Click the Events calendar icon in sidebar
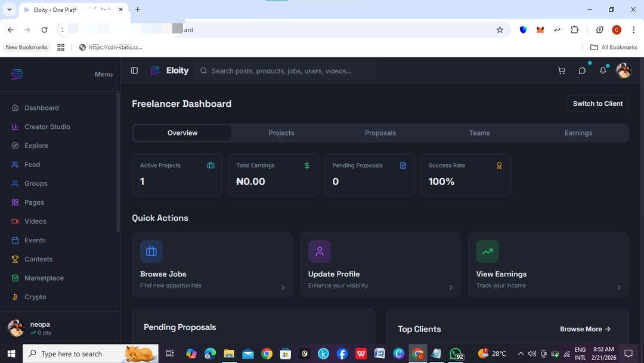The width and height of the screenshot is (644, 363). coord(15,240)
